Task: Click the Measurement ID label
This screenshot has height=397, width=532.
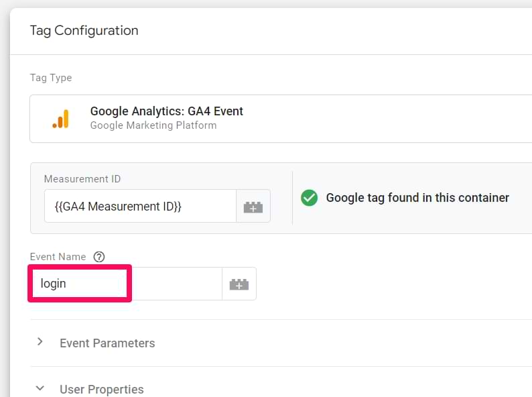Action: (x=82, y=179)
